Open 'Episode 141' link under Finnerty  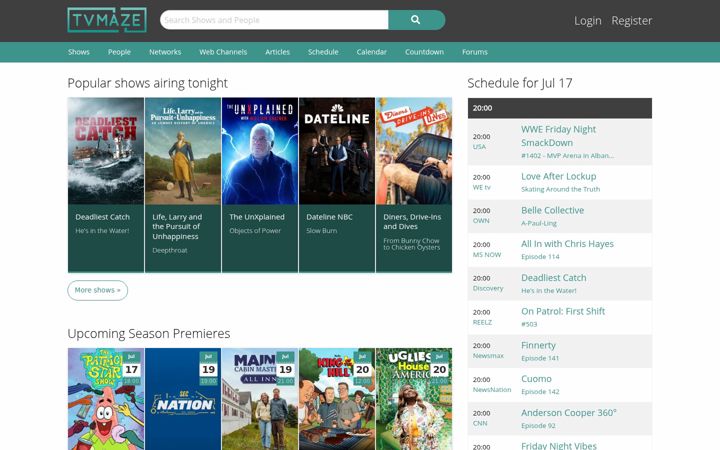pos(540,358)
